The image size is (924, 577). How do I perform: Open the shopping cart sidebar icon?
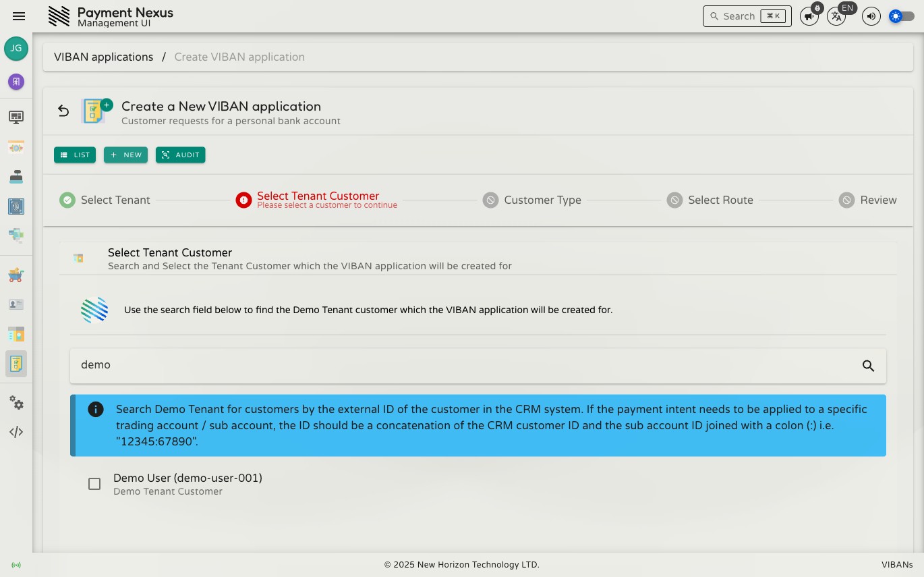16,275
